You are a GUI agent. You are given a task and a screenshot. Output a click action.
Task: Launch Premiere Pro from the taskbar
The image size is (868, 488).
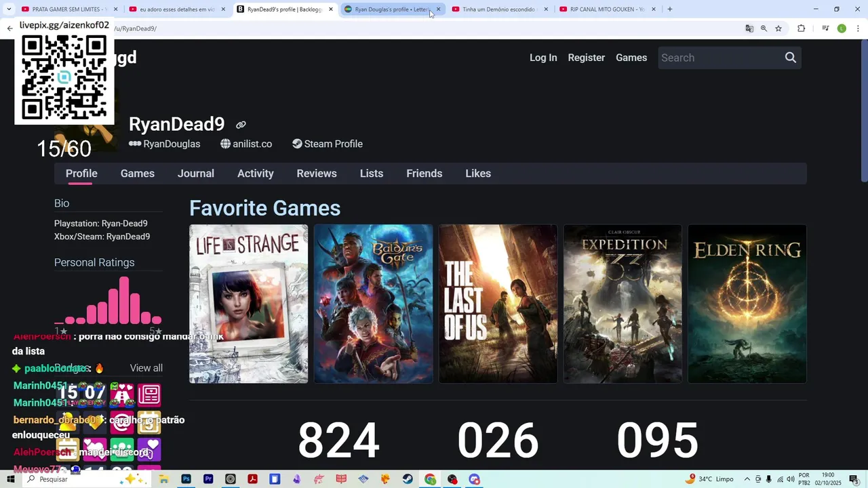click(208, 479)
